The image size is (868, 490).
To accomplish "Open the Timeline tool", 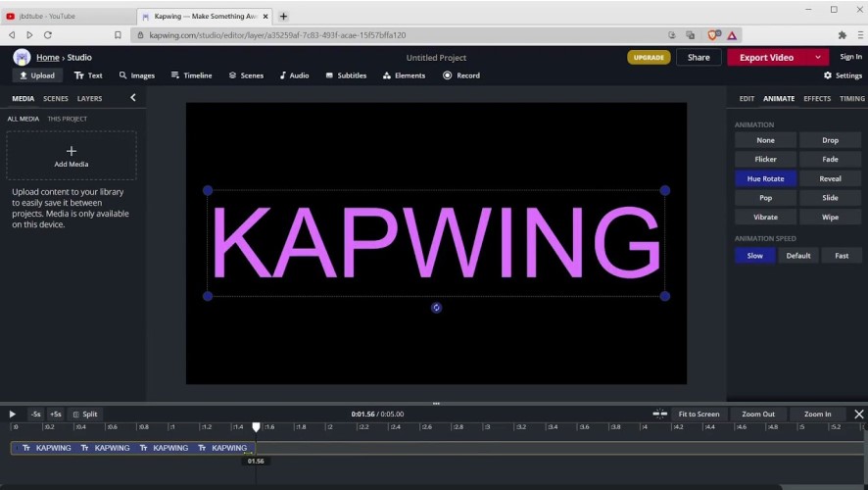I will (192, 75).
